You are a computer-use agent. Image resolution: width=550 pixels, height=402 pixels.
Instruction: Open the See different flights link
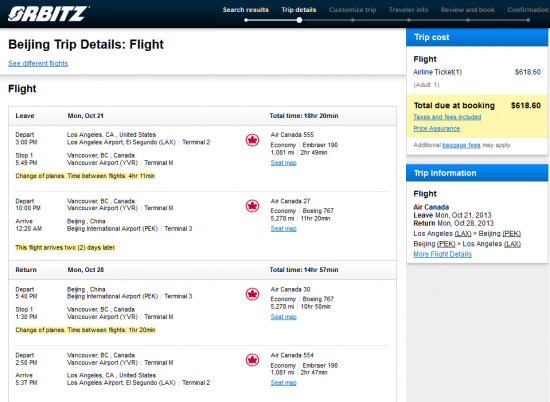[x=38, y=63]
